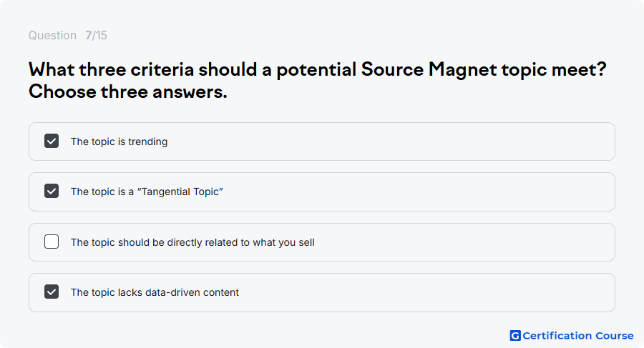Check "directly related to what you sell" checkbox
Screen dimensions: 644x348
click(52, 242)
